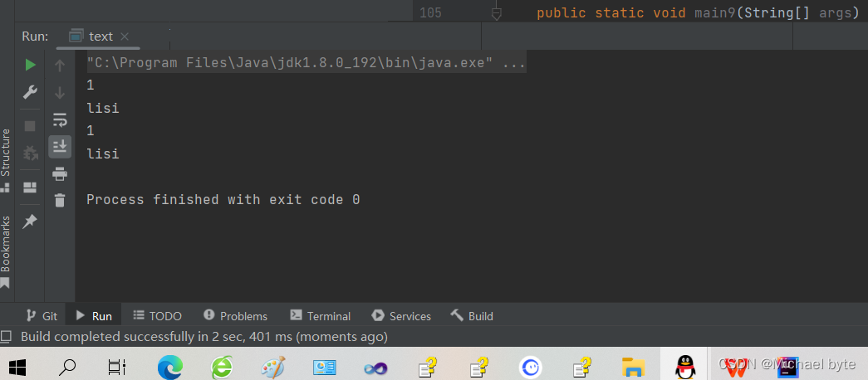Open the TODO tool window
This screenshot has height=380, width=868.
click(x=158, y=316)
